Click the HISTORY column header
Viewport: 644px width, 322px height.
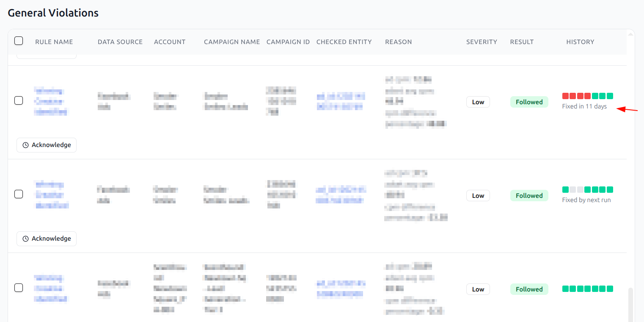pos(580,42)
